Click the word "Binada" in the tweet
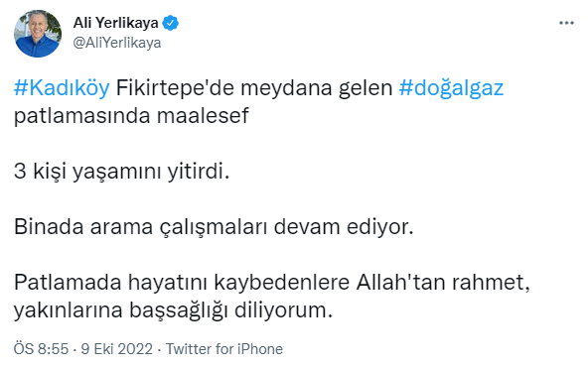The width and height of the screenshot is (588, 369). pos(49,226)
